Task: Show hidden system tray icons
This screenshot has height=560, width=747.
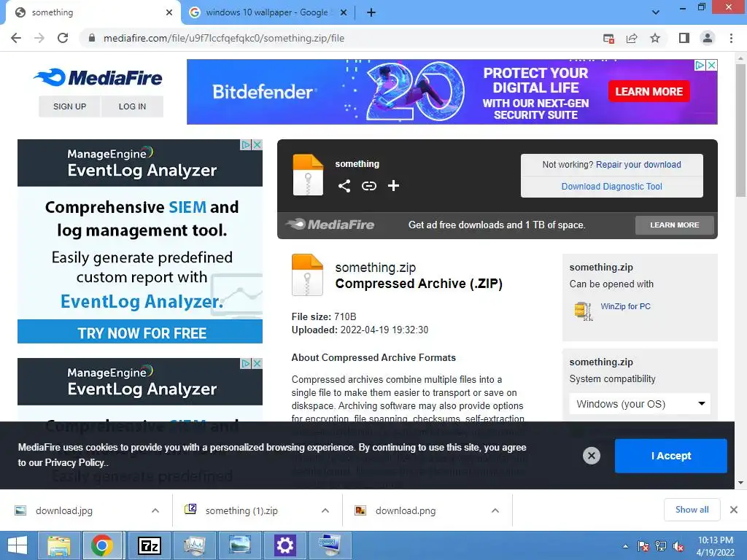Action: (625, 546)
